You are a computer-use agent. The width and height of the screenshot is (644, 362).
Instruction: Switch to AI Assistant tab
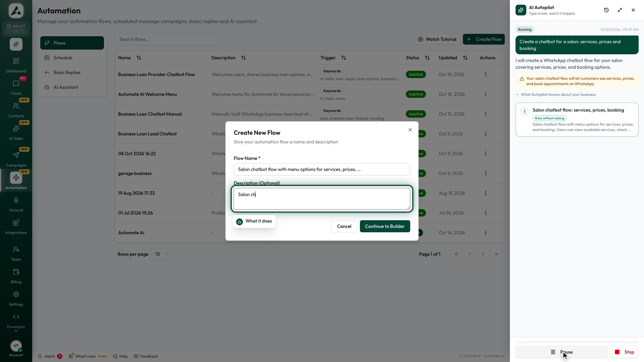tap(72, 87)
